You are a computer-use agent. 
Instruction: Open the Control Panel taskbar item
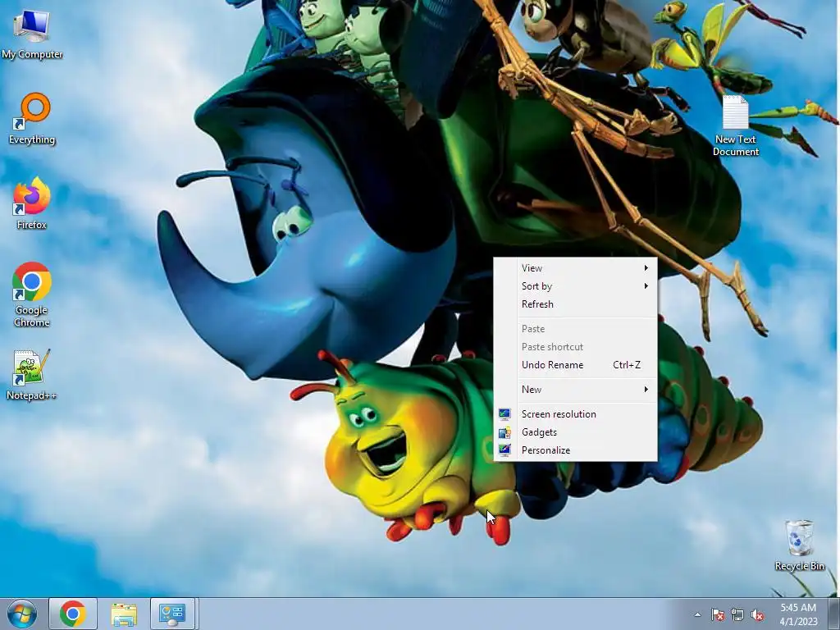[x=172, y=614]
